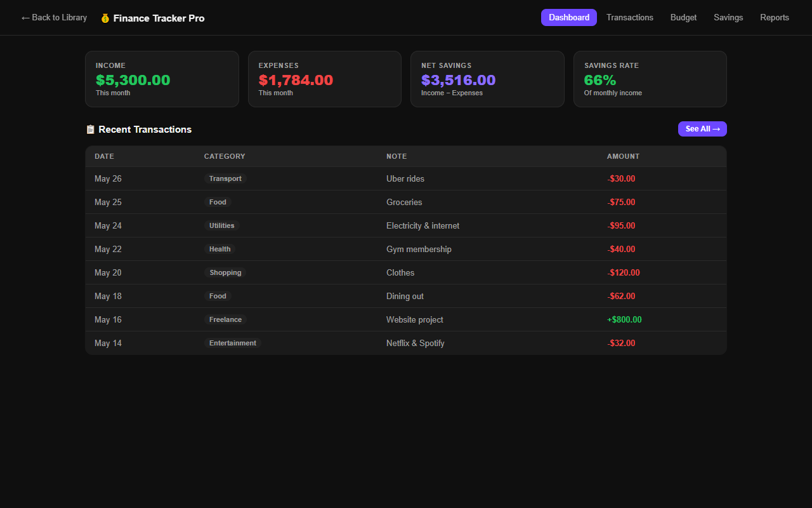Select the Groceries note
The image size is (812, 508).
pos(404,202)
